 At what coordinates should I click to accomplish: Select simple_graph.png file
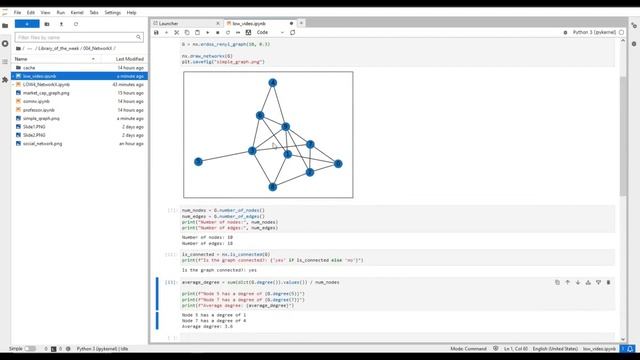point(79,118)
